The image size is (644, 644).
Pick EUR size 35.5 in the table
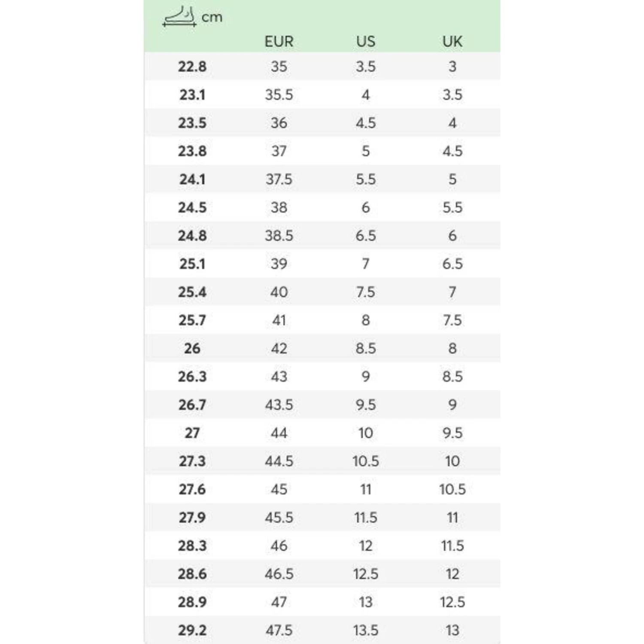click(x=279, y=95)
